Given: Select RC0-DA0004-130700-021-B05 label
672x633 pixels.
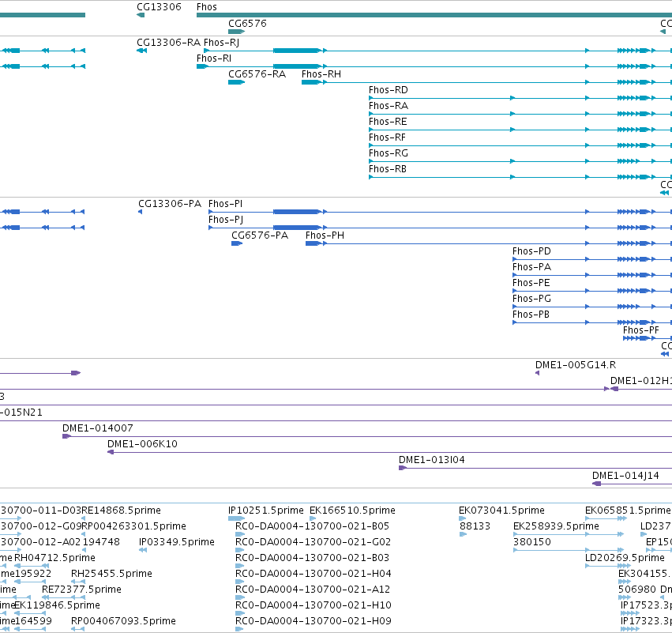Looking at the screenshot, I should coord(313,526).
